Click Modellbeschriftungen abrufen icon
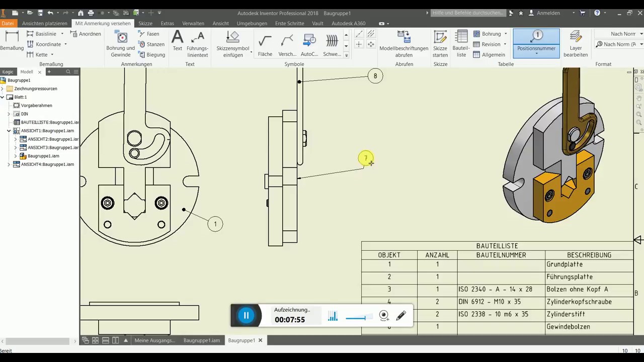 pos(404,44)
